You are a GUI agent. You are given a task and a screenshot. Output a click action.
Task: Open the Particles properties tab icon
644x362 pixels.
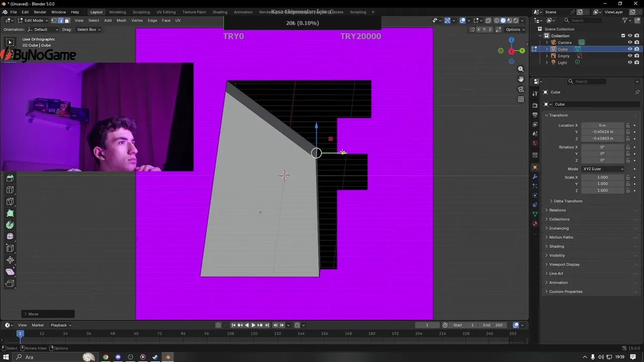click(535, 186)
